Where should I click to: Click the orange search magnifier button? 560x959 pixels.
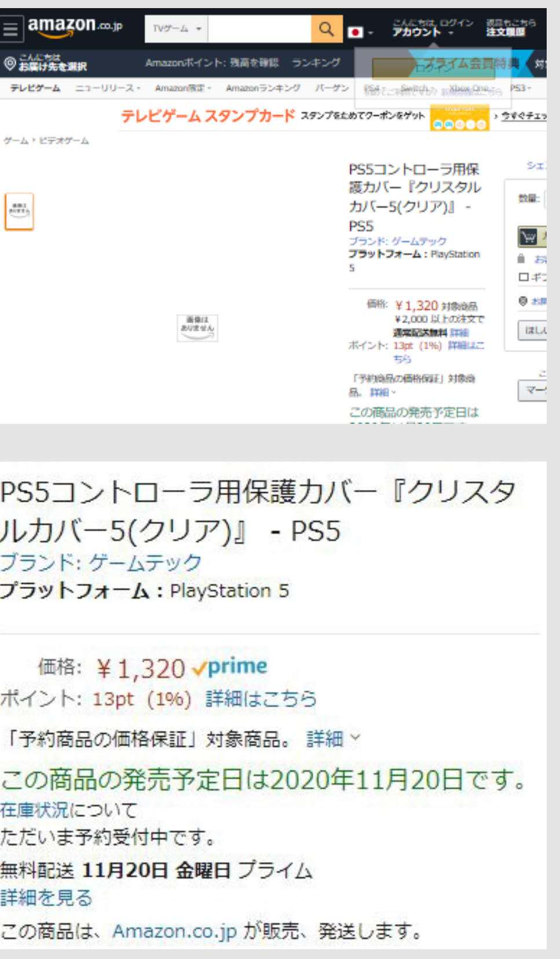click(x=327, y=29)
